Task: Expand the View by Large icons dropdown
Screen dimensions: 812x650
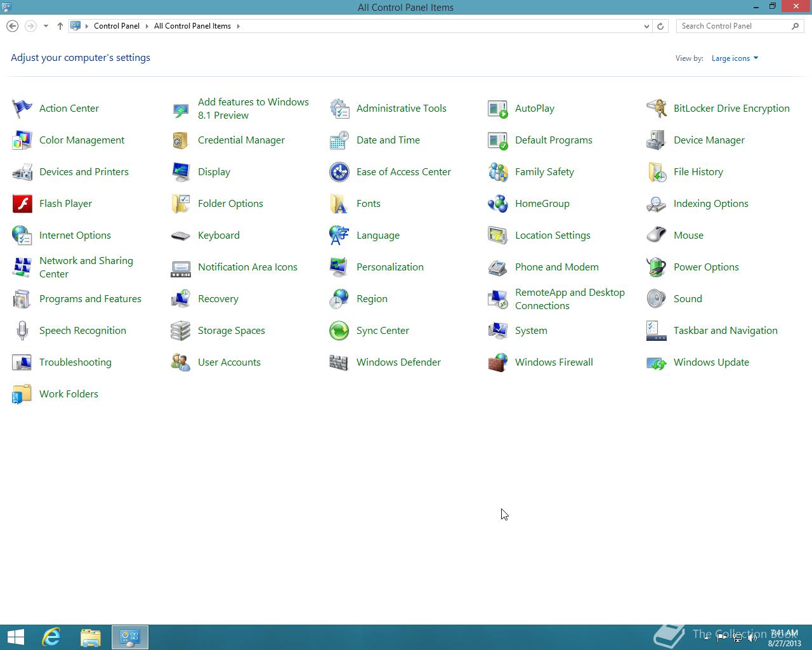Action: point(735,58)
